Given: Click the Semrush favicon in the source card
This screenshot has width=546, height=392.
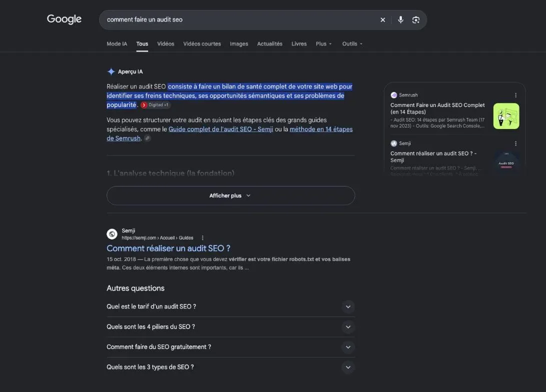Looking at the screenshot, I should point(394,95).
